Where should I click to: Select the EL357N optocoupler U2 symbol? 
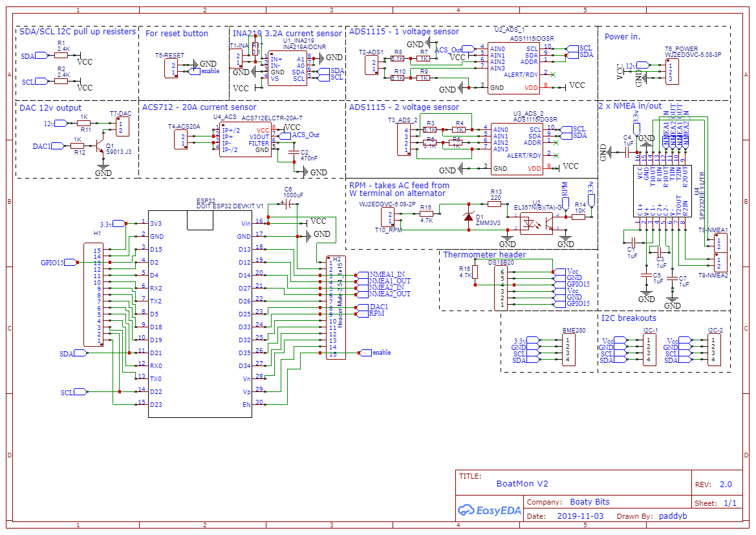tap(536, 223)
